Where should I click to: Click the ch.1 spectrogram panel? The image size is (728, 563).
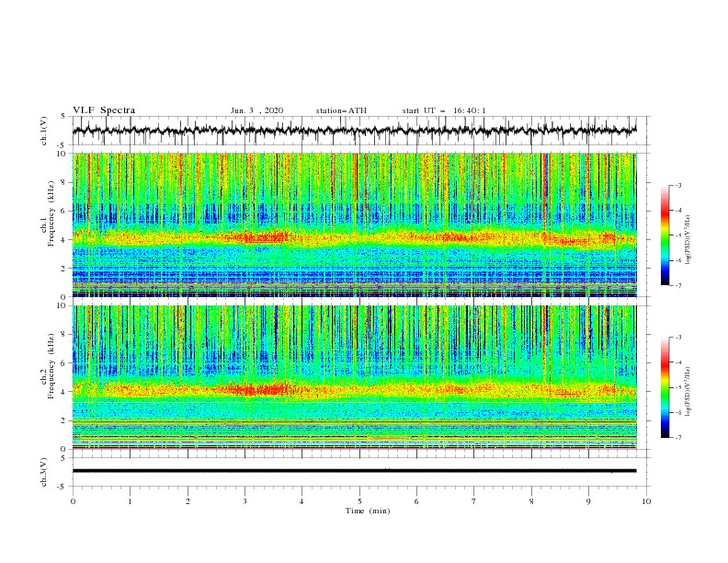pos(354,224)
